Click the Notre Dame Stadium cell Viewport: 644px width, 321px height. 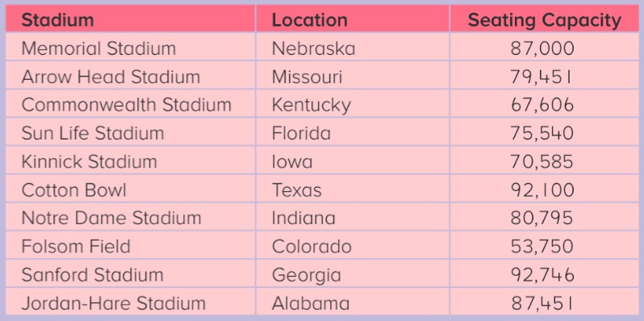point(131,218)
